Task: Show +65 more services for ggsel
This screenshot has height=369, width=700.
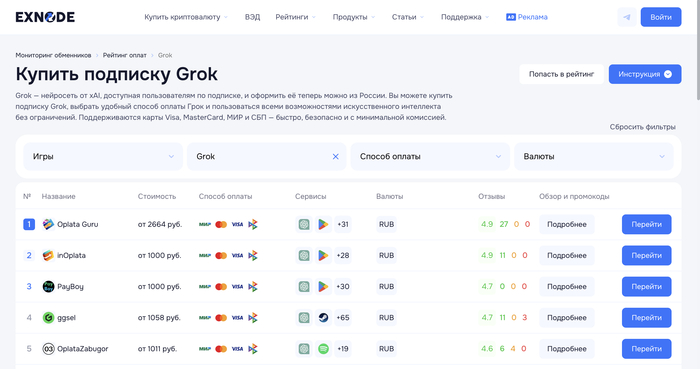Action: coord(343,318)
